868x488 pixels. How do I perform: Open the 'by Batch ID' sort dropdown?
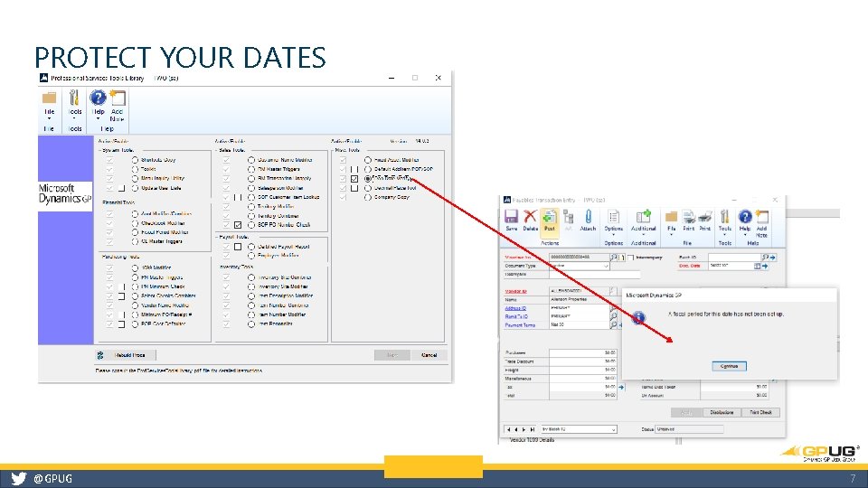pyautogui.click(x=613, y=429)
